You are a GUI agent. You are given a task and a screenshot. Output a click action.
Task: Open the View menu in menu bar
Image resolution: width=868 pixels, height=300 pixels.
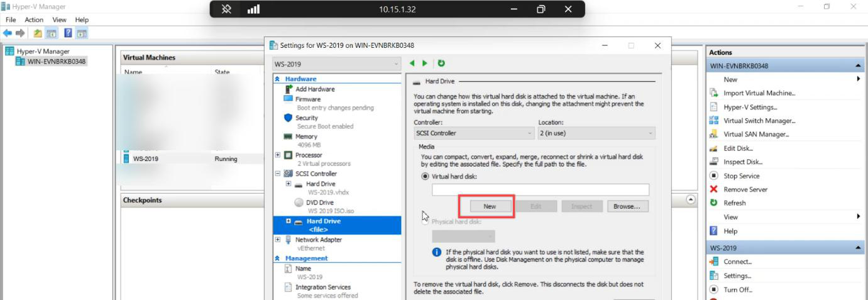(58, 20)
